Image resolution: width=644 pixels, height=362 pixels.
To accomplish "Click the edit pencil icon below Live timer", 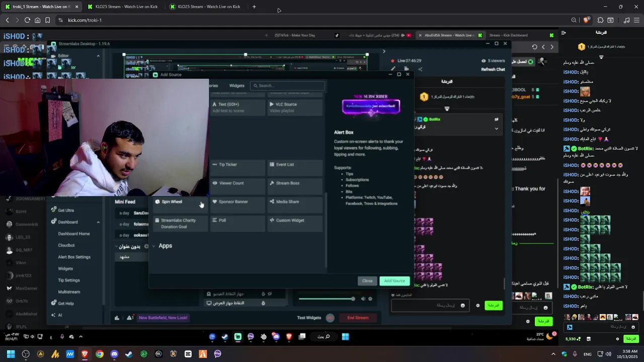I will coord(393,69).
